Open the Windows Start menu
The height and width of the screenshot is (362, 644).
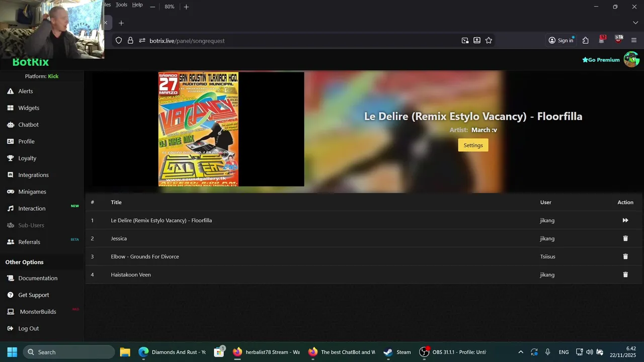click(12, 352)
